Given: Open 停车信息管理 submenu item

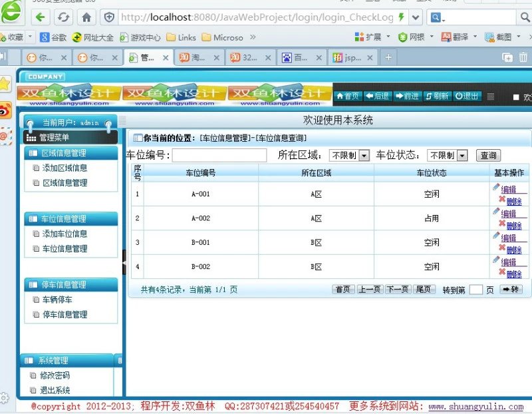Looking at the screenshot, I should tap(65, 314).
